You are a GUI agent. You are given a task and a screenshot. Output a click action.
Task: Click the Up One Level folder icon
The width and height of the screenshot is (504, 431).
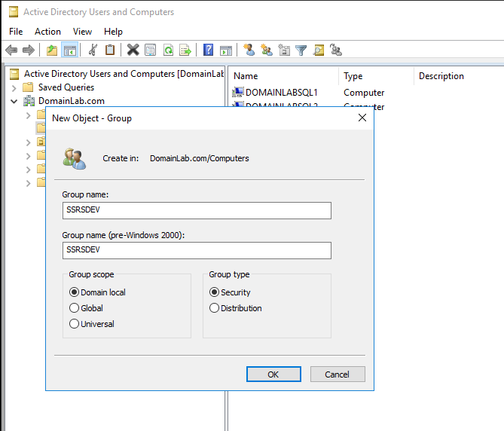point(52,50)
